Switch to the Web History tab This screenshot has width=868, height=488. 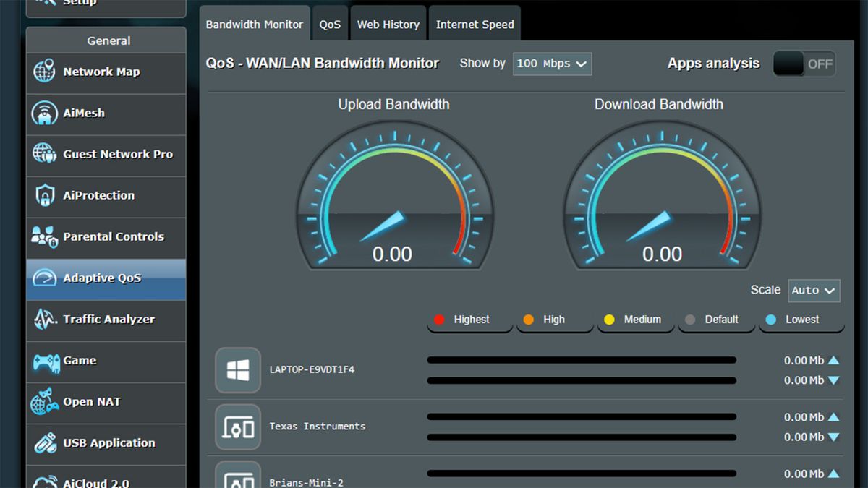(x=388, y=23)
